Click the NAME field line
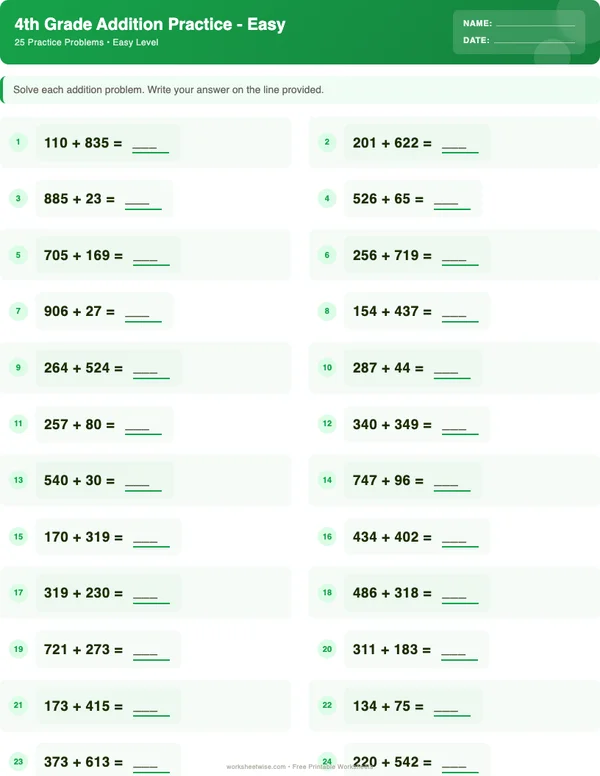Screen dimensions: 600x776 point(535,23)
